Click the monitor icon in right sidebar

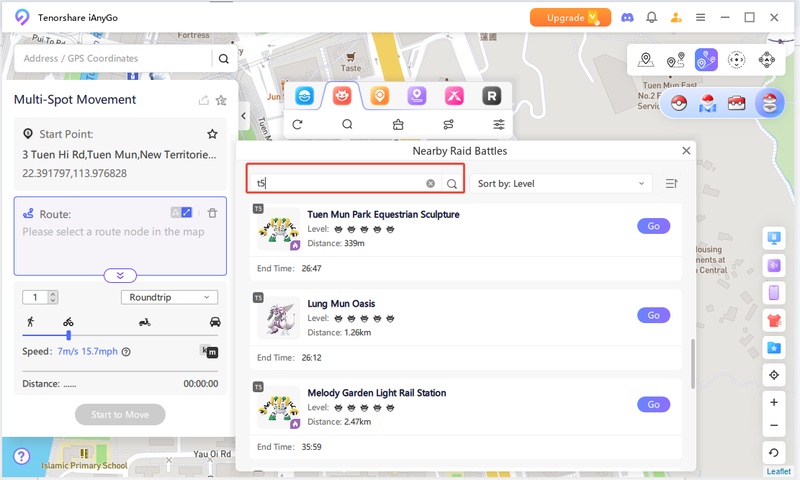click(774, 238)
